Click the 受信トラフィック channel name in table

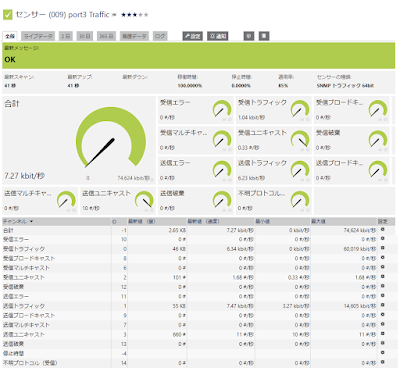24,249
